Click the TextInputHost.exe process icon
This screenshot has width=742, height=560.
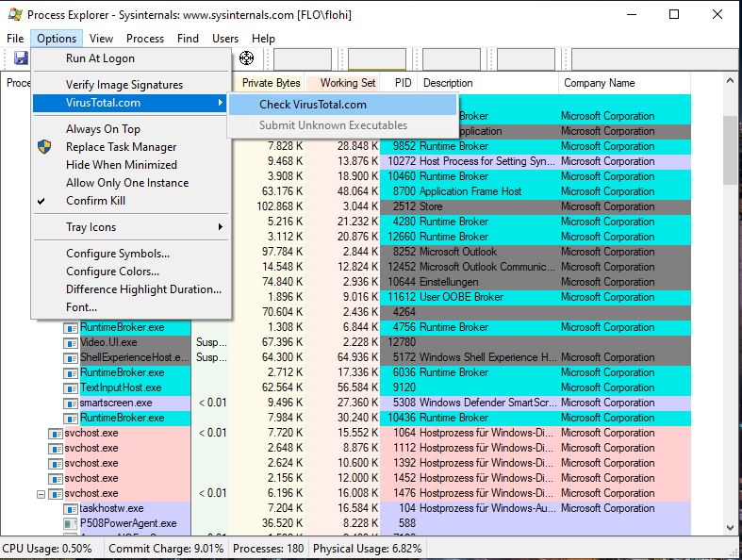[x=71, y=388]
